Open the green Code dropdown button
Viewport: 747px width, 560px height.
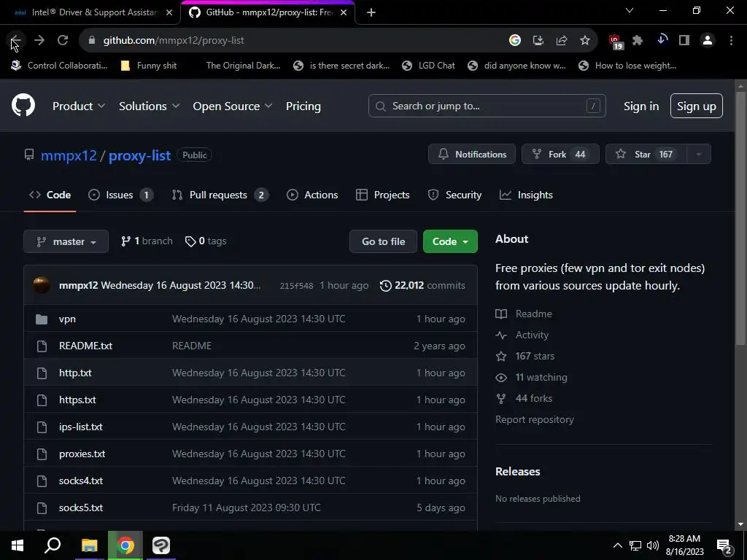click(450, 241)
